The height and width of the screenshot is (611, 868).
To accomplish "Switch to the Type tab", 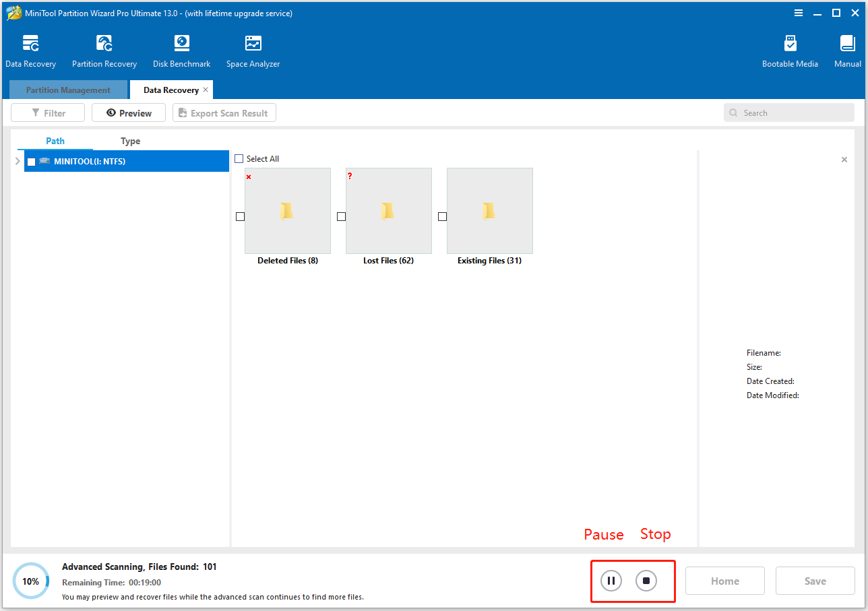I will pyautogui.click(x=130, y=141).
